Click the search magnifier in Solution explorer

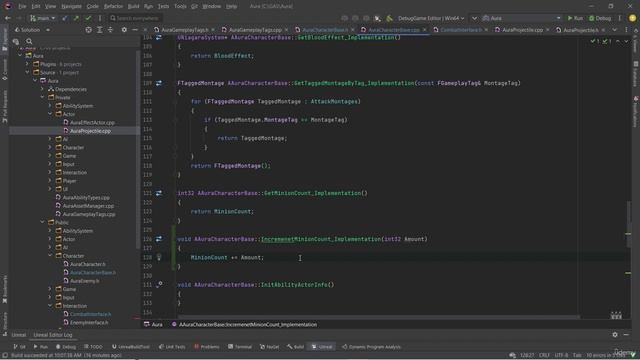(x=29, y=41)
